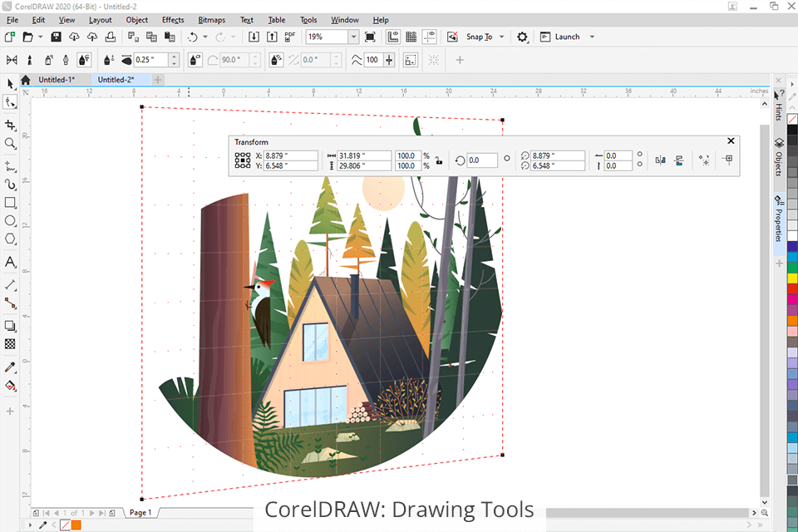
Task: Choose the Freehand curve tool
Action: click(x=10, y=166)
